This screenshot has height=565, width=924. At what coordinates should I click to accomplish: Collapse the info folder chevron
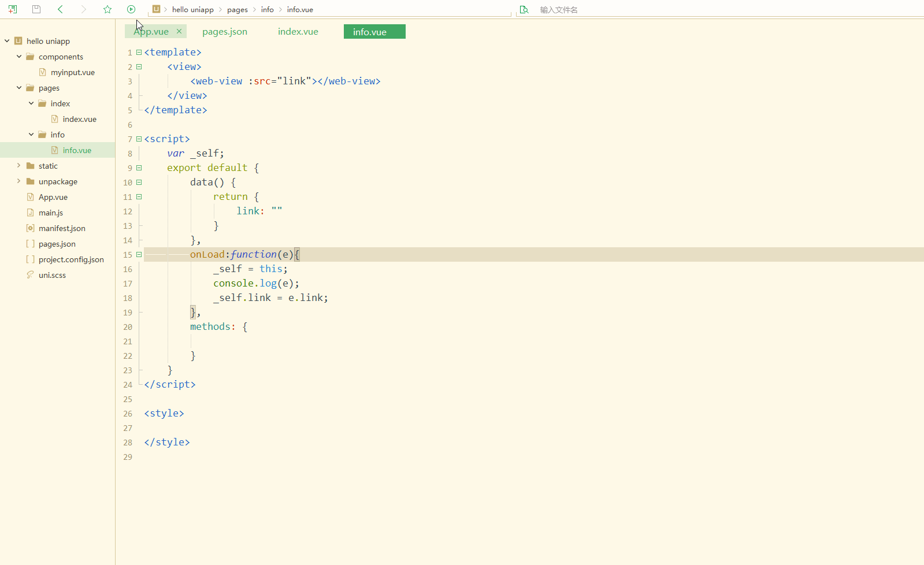pyautogui.click(x=31, y=135)
